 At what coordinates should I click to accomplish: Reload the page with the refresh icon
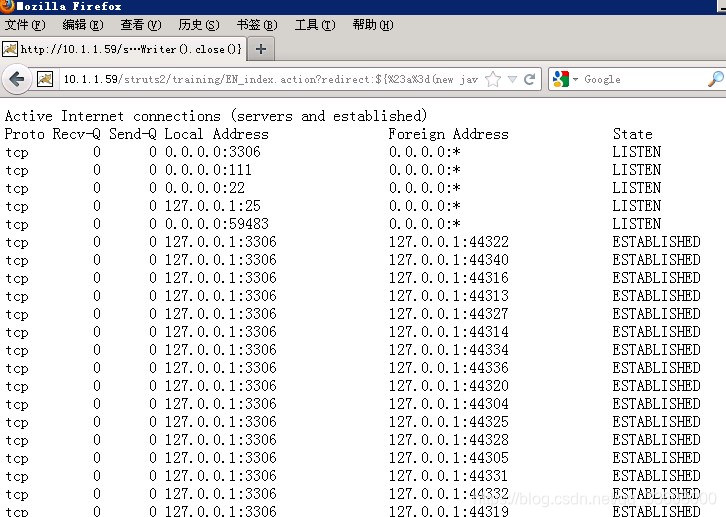point(529,79)
